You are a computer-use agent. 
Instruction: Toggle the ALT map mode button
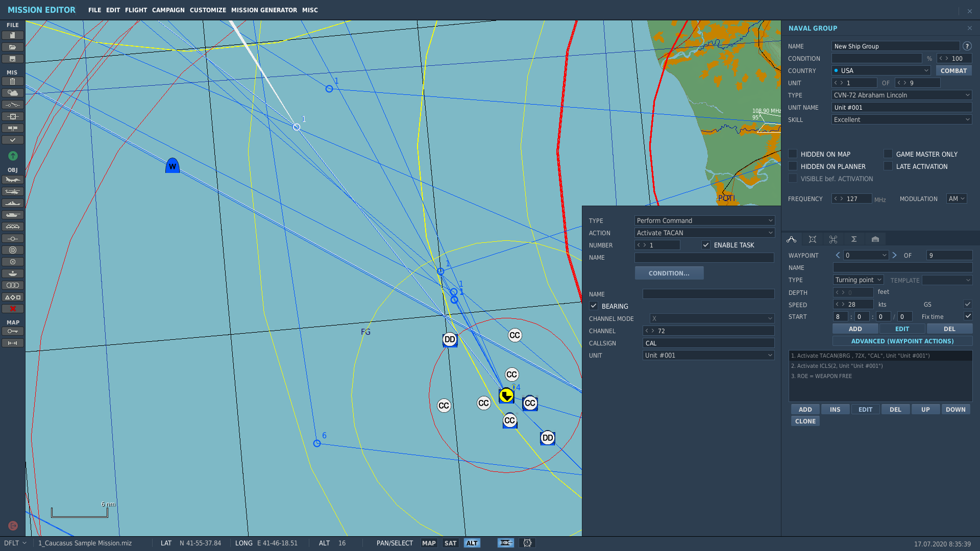(472, 543)
